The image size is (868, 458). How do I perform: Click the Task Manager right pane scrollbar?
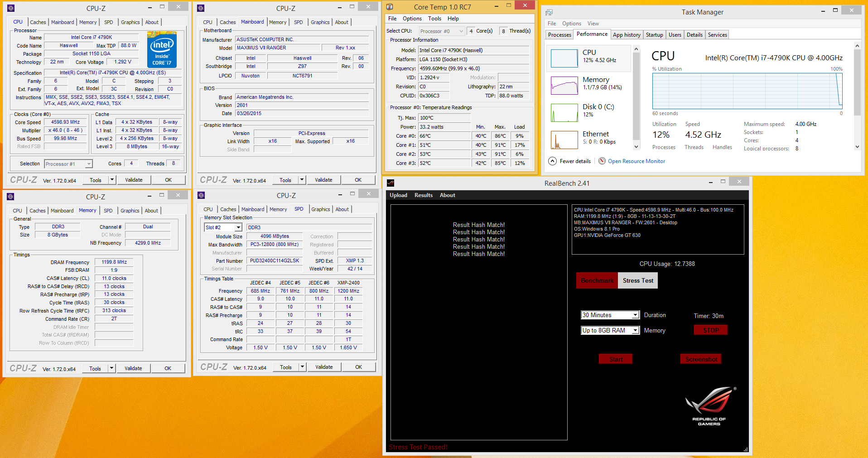click(x=857, y=96)
